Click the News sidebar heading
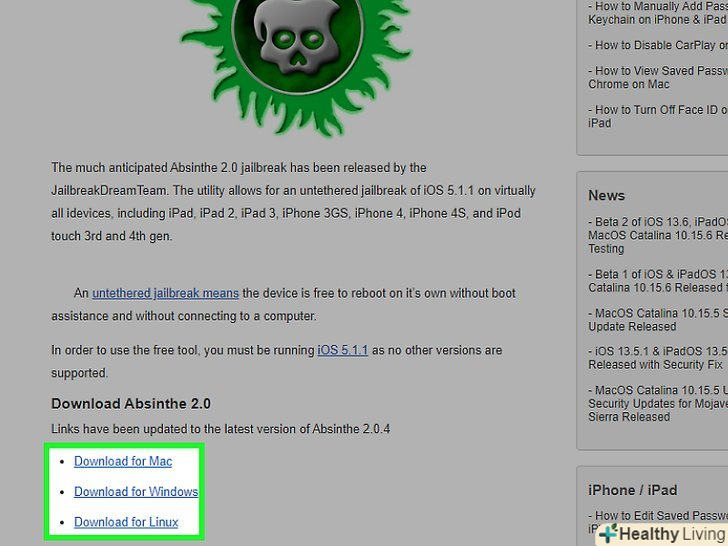Screen dimensions: 728x546 [606, 195]
